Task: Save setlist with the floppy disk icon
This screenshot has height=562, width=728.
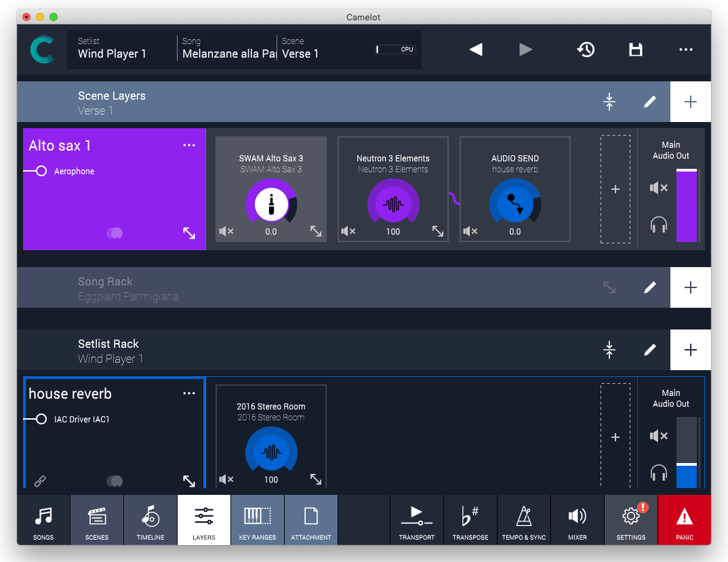Action: (636, 49)
